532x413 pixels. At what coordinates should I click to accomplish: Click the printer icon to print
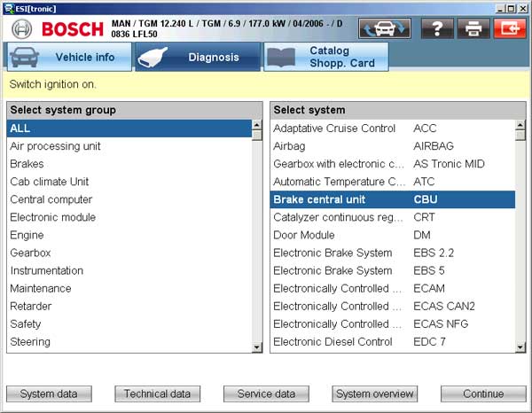point(474,28)
